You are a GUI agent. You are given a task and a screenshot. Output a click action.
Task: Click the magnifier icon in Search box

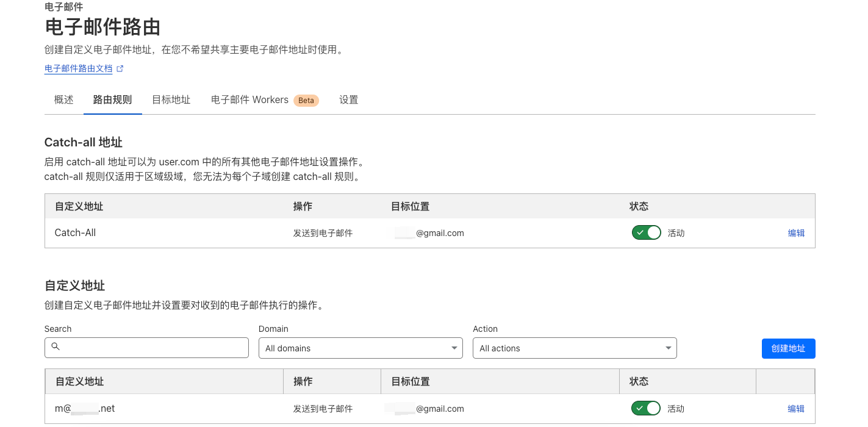(x=56, y=346)
